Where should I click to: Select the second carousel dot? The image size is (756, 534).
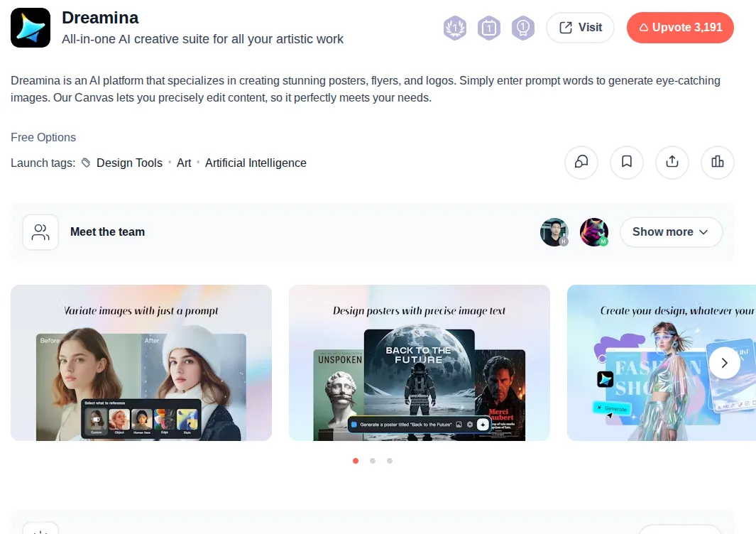tap(373, 461)
